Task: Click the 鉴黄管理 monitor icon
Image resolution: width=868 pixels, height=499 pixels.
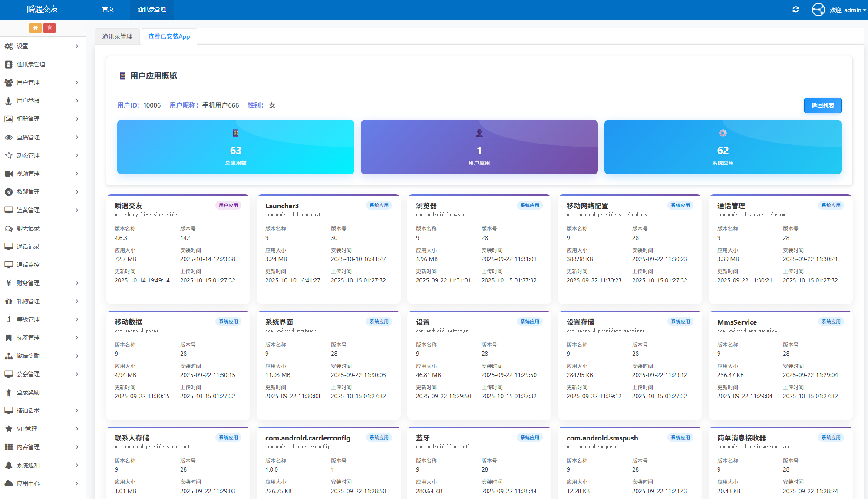Action: pos(9,210)
